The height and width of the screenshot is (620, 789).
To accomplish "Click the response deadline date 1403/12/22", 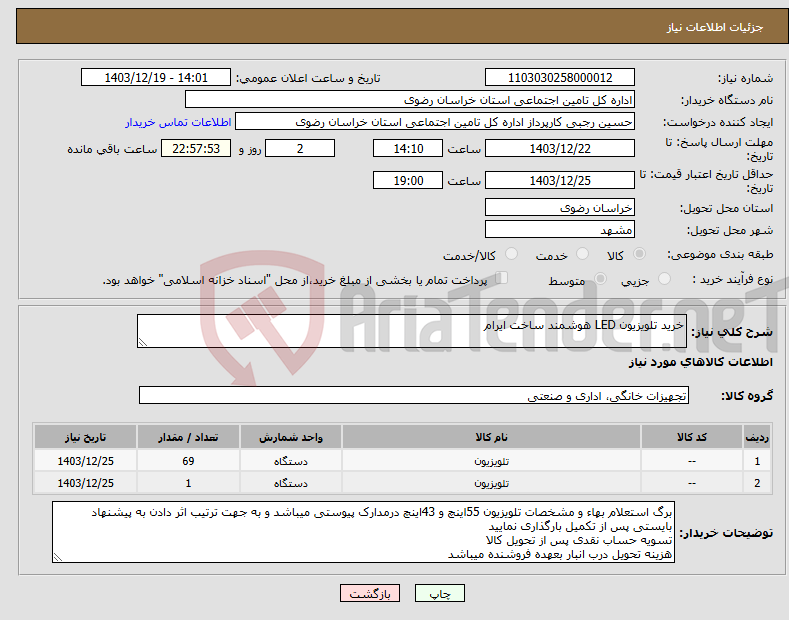I will point(560,148).
